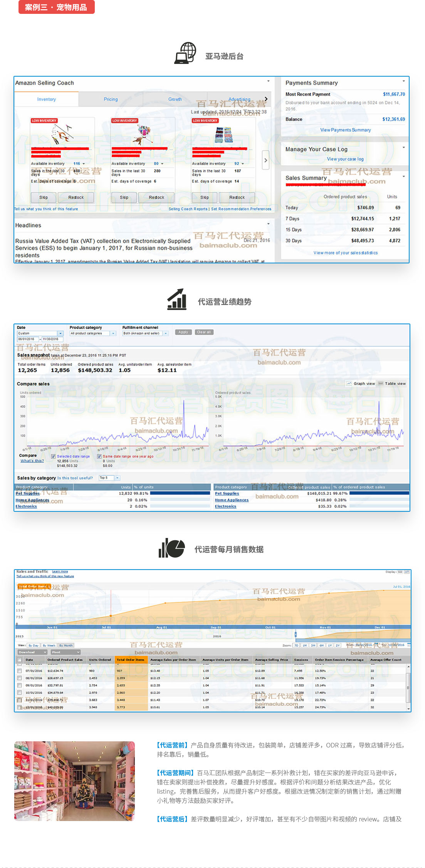Switch to Graph view icon in Compare sales
The width and height of the screenshot is (425, 868).
tap(349, 384)
